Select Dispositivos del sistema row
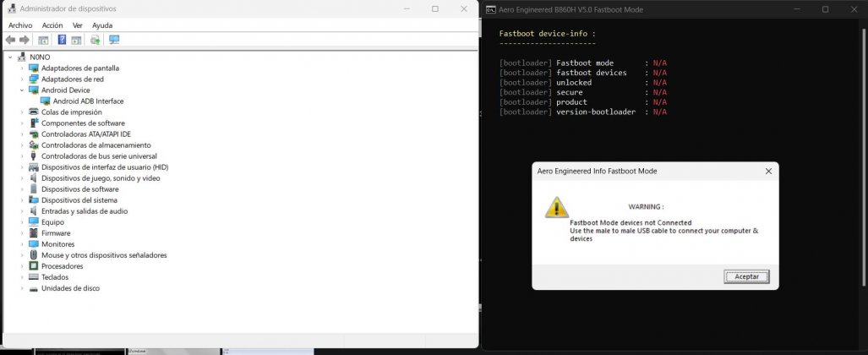The image size is (868, 355). click(79, 200)
